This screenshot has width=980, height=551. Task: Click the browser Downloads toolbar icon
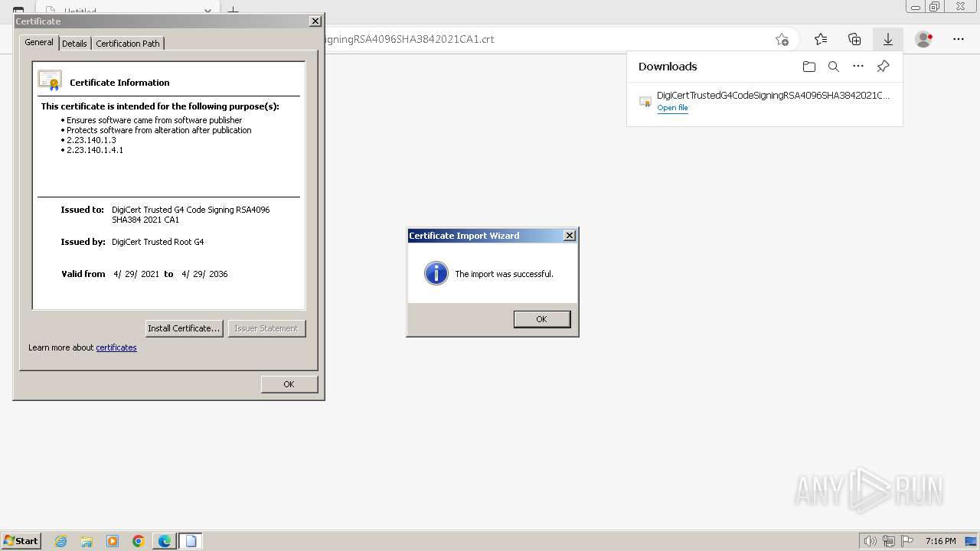(x=888, y=39)
